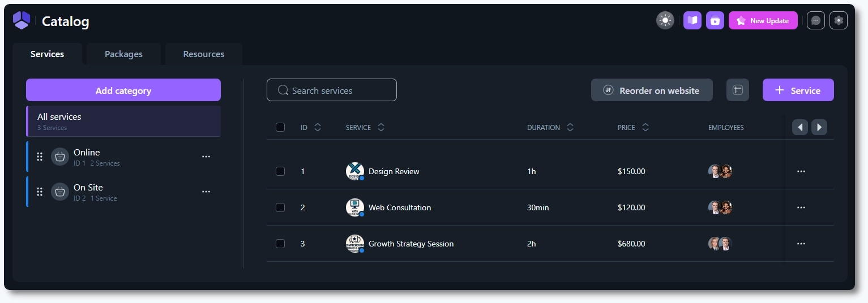Viewport: 868px width, 303px height.
Task: Open the Web Consultation row options menu
Action: click(801, 207)
